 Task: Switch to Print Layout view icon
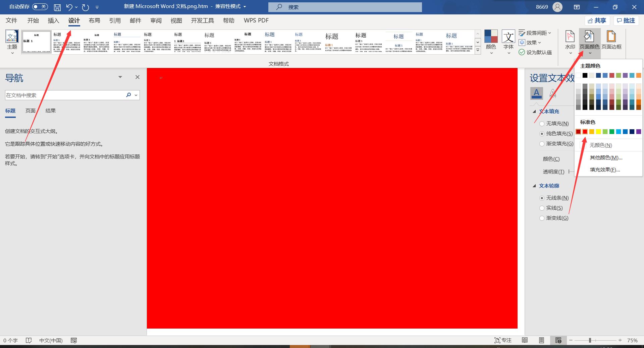pos(541,340)
